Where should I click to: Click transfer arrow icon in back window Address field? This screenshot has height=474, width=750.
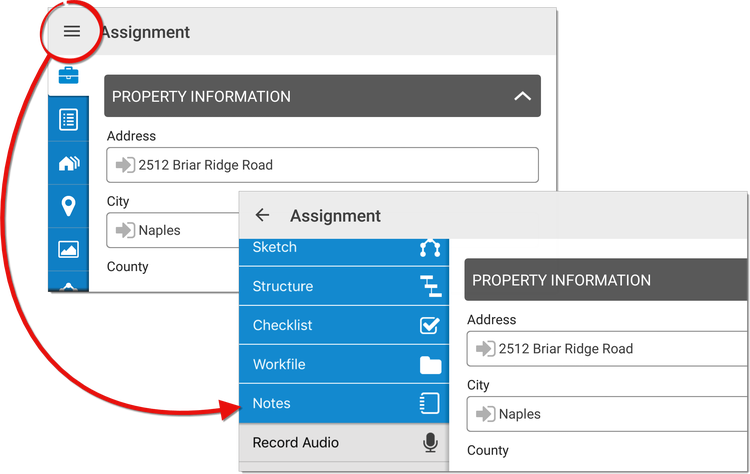125,165
